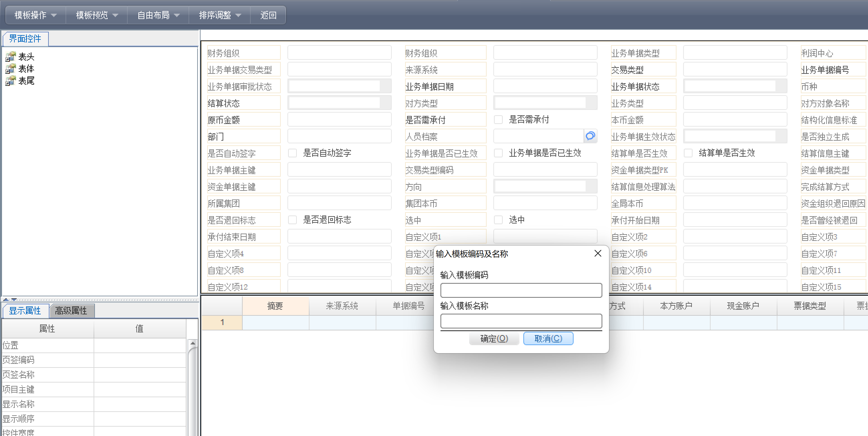The height and width of the screenshot is (436, 868).
Task: Click the 资金单据类型PK field label
Action: click(x=643, y=169)
